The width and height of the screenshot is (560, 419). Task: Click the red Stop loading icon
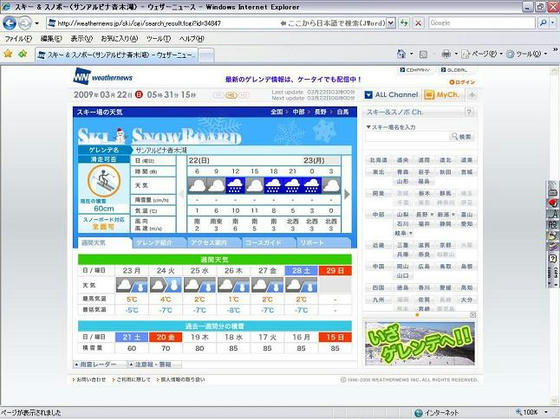click(418, 23)
